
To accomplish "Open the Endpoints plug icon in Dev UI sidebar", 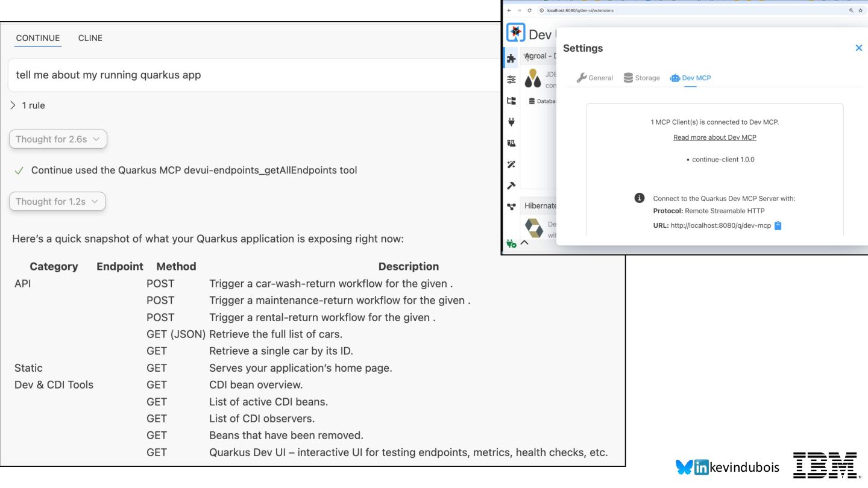I will [x=511, y=122].
